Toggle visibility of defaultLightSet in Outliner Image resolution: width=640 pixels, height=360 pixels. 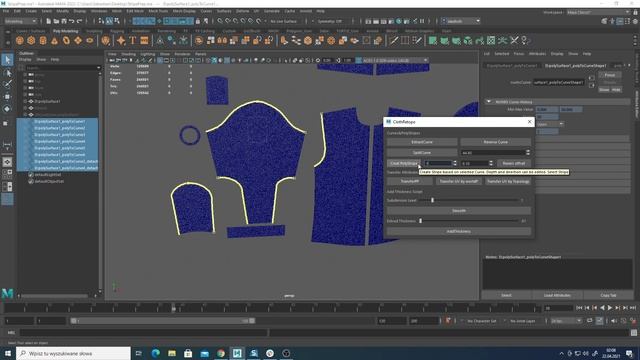pyautogui.click(x=31, y=175)
